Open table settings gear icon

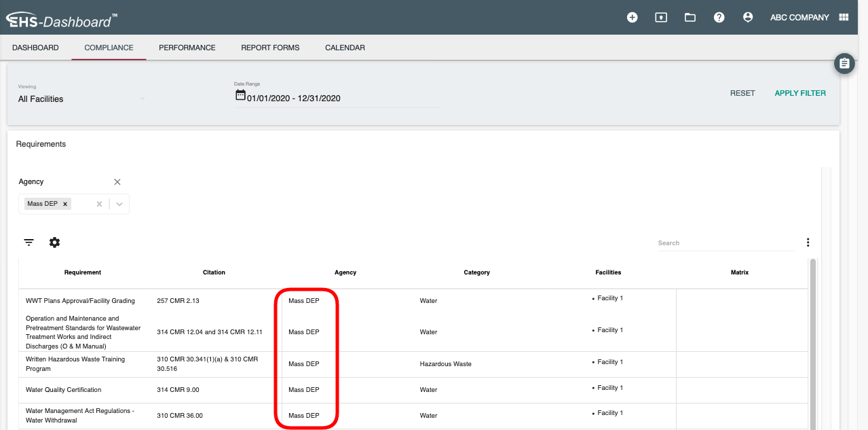(55, 243)
